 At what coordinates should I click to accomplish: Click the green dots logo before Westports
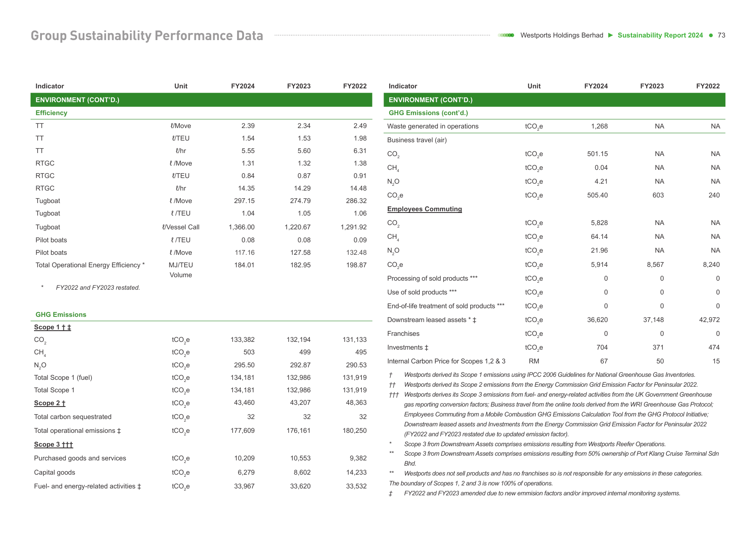506,35
